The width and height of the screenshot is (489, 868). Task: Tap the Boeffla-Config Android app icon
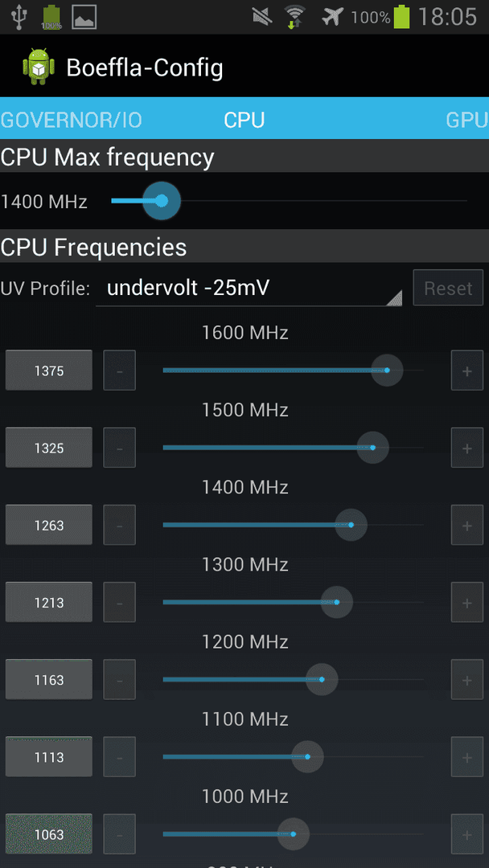coord(39,67)
